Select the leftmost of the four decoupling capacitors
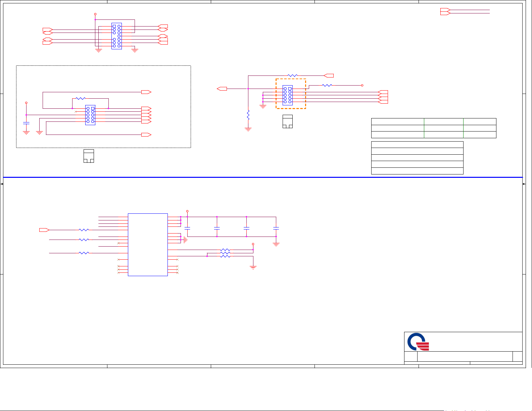532x411 pixels. pyautogui.click(x=187, y=228)
